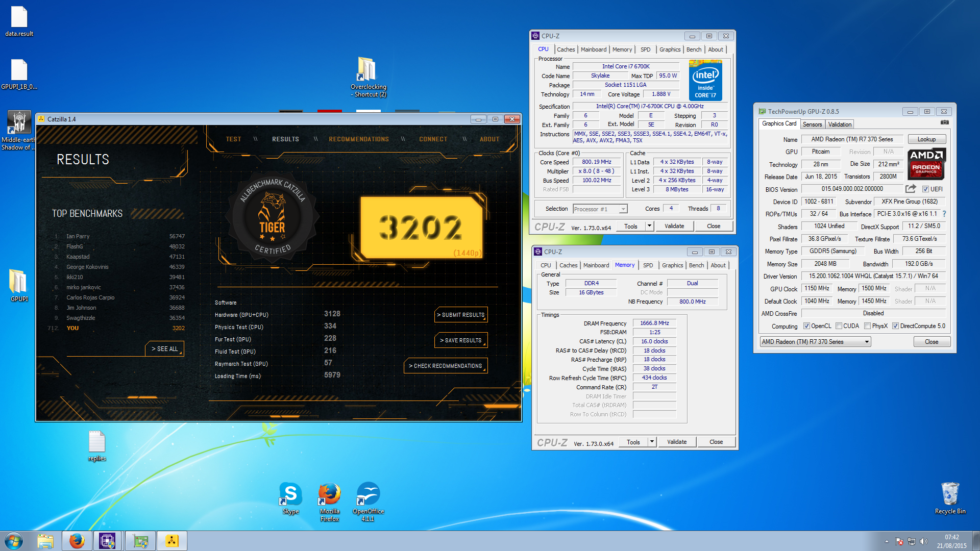This screenshot has height=551, width=980.
Task: Toggle the CUDA checkbox
Action: click(839, 326)
